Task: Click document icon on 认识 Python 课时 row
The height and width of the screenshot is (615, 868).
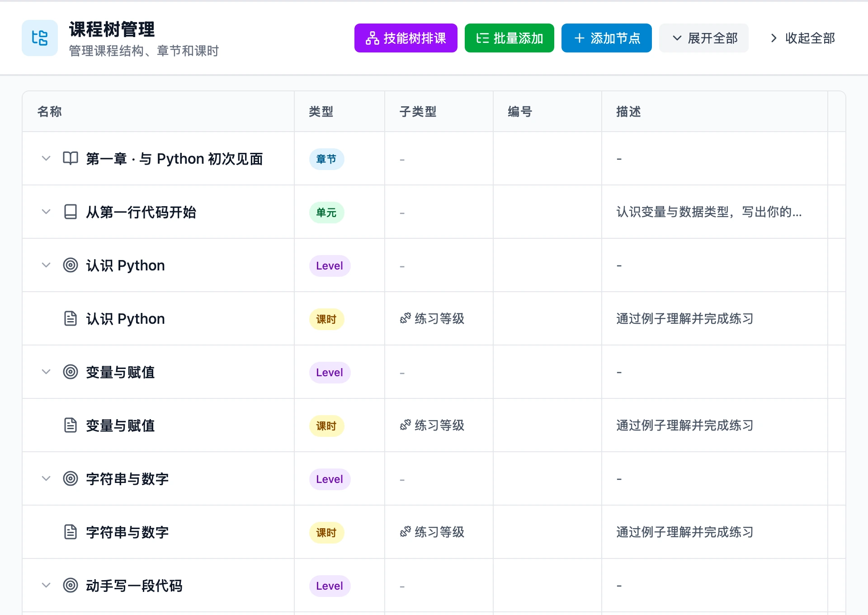Action: point(71,318)
